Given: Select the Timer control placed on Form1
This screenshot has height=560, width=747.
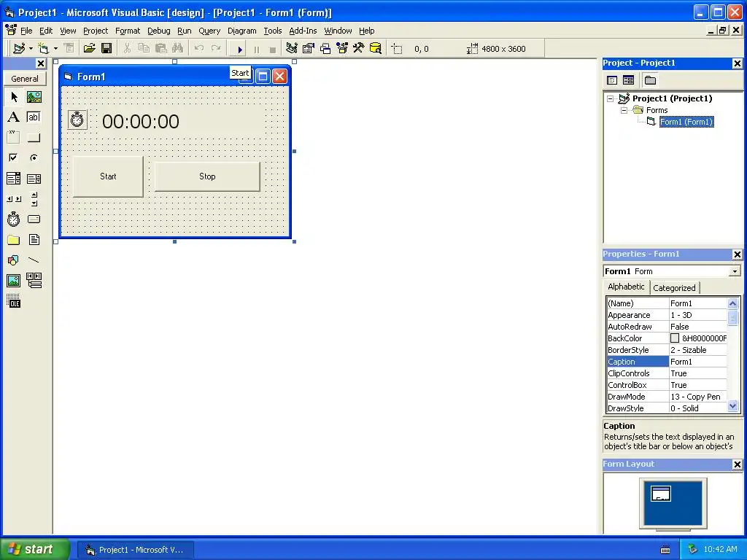Looking at the screenshot, I should pos(77,120).
